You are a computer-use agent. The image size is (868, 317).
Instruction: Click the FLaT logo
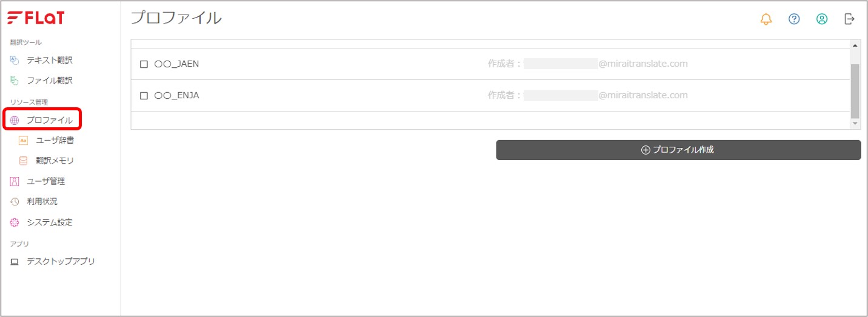pyautogui.click(x=35, y=18)
